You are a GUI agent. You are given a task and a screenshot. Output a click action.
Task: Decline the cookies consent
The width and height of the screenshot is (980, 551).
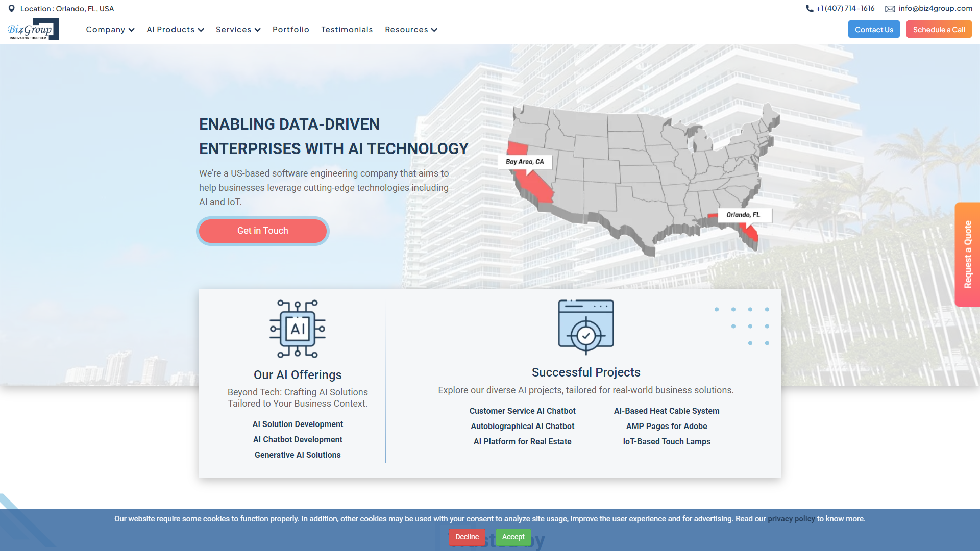[467, 537]
